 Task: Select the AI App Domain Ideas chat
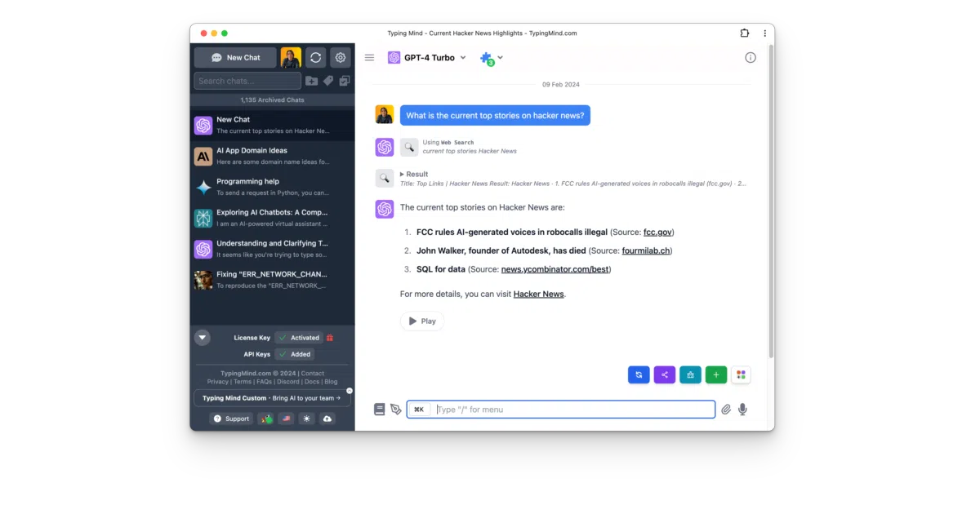[x=273, y=156]
